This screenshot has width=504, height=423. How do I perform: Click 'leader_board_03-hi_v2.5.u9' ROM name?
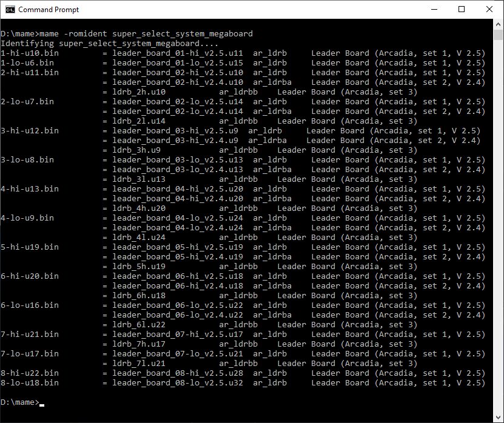[175, 130]
